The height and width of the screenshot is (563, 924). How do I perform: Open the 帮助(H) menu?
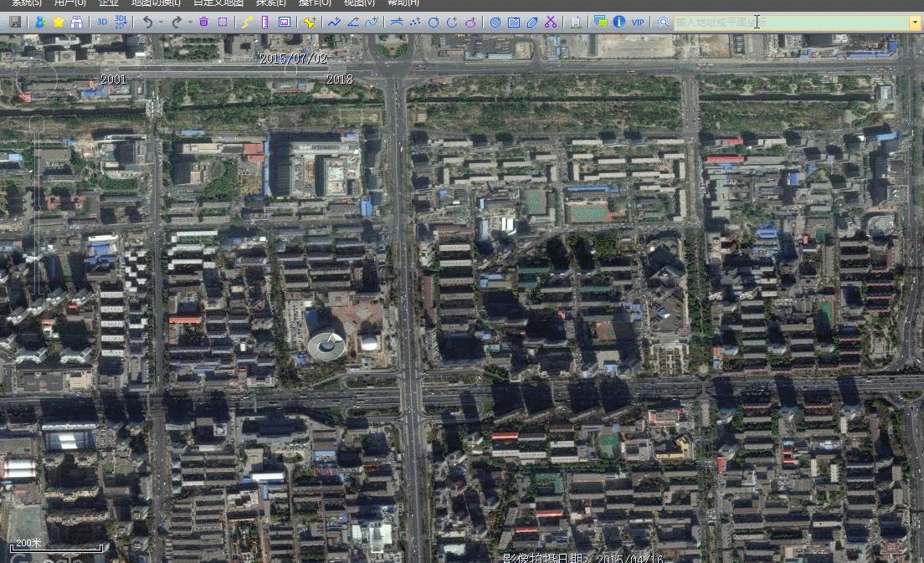click(403, 3)
